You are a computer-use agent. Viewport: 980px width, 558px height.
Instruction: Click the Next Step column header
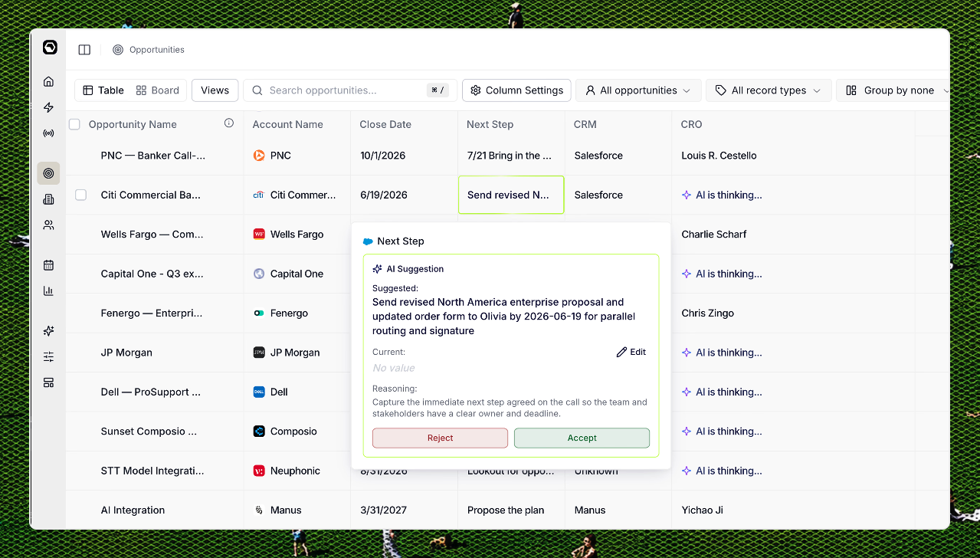coord(490,124)
